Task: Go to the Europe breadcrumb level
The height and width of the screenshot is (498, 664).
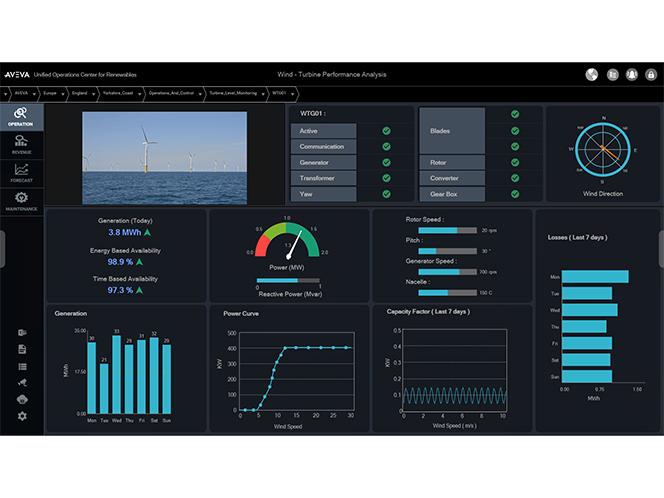Action: 50,93
